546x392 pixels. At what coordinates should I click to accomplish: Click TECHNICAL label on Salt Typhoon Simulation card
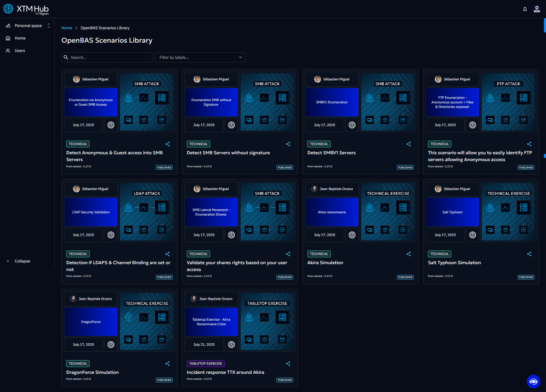[440, 254]
